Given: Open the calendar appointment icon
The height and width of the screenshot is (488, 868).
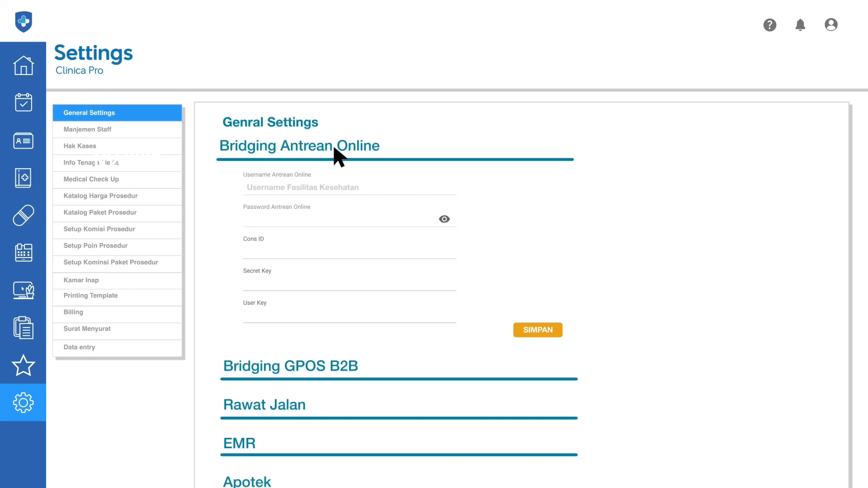Looking at the screenshot, I should pyautogui.click(x=23, y=103).
